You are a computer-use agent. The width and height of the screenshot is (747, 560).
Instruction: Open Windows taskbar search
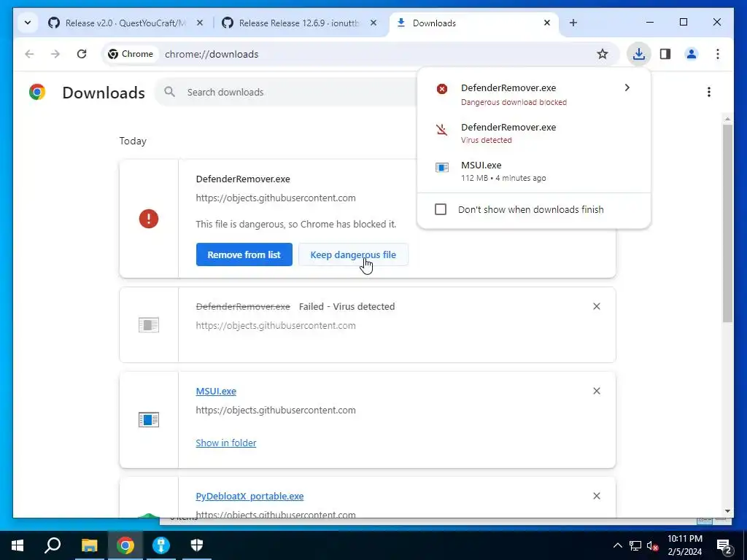pyautogui.click(x=53, y=545)
